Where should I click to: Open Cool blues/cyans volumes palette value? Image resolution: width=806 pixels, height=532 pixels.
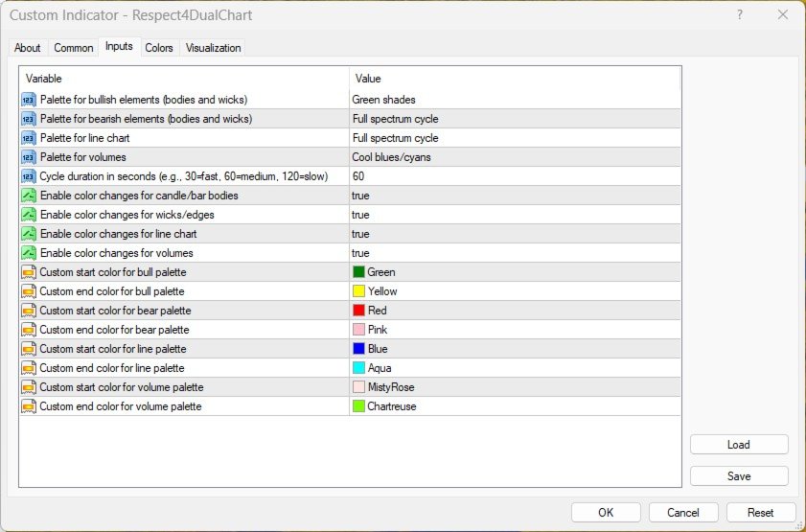pyautogui.click(x=515, y=157)
